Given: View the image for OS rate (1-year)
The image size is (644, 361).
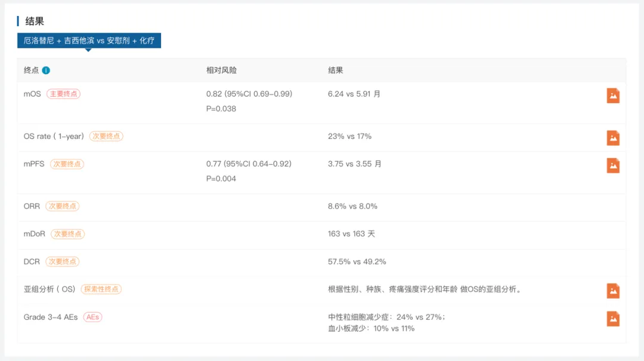Looking at the screenshot, I should tap(613, 138).
